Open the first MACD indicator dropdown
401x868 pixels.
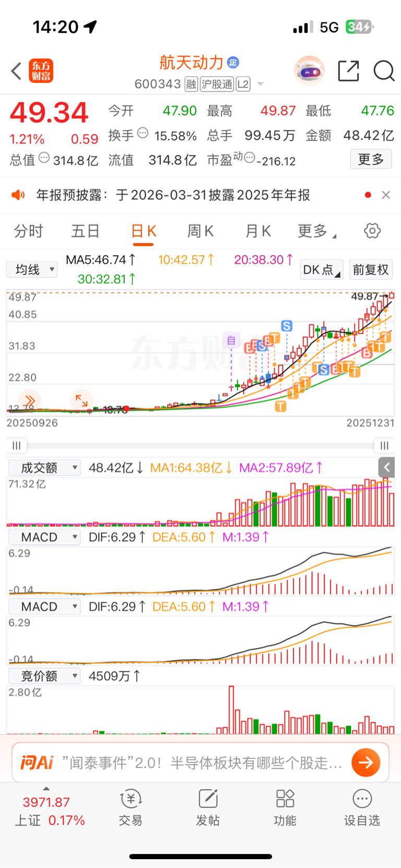coord(45,537)
